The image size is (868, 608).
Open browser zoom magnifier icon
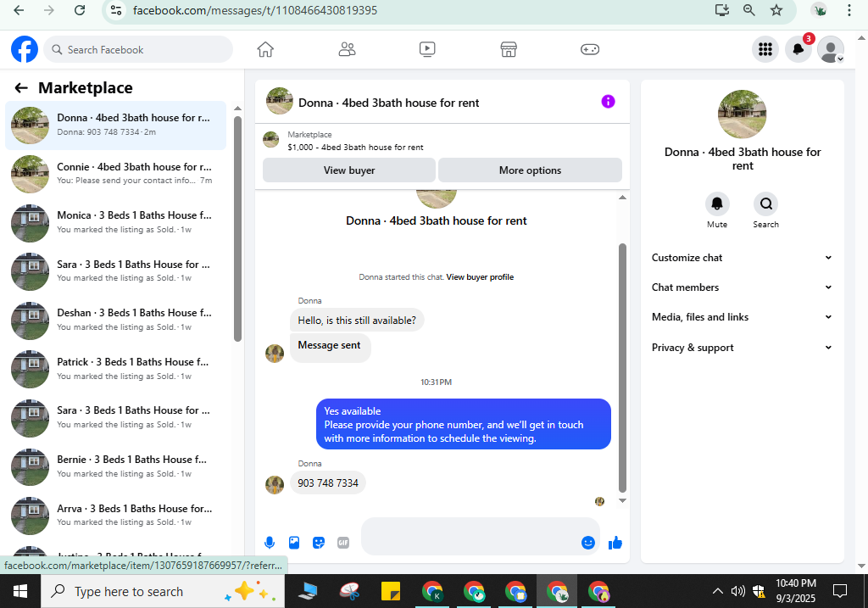[749, 10]
